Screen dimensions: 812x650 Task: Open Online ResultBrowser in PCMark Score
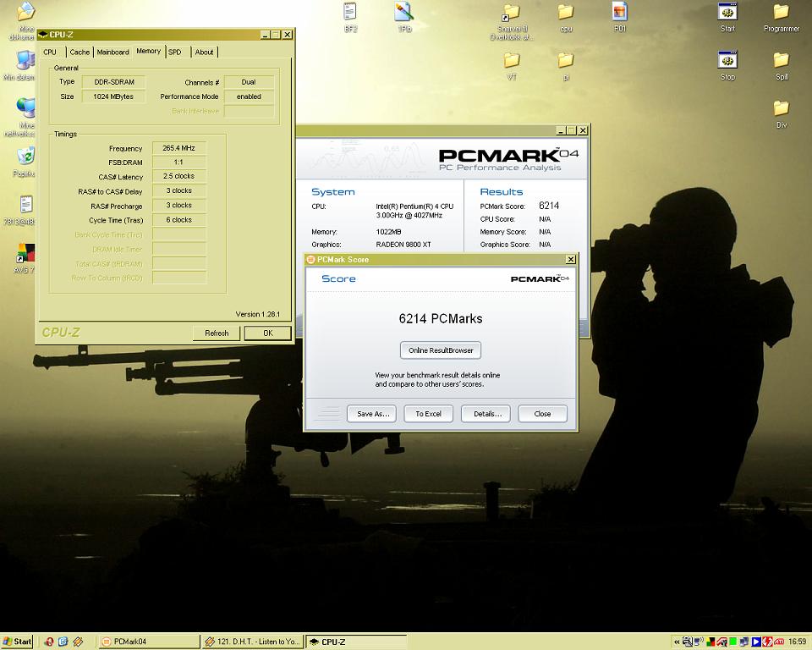coord(441,350)
